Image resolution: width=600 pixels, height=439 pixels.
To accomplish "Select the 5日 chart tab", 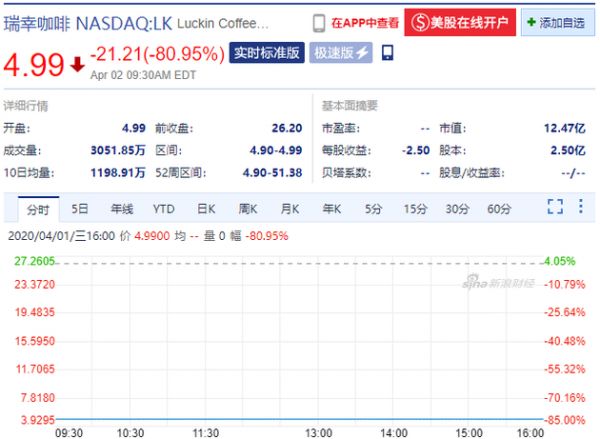I will click(80, 209).
